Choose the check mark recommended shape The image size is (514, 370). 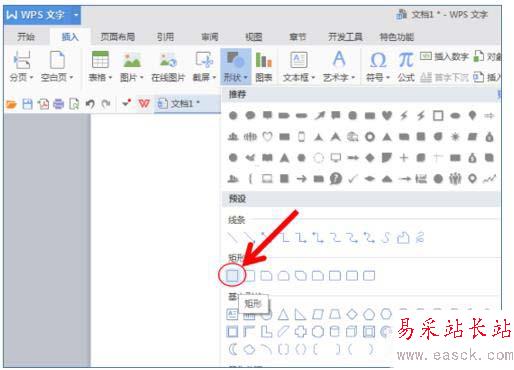pyautogui.click(x=353, y=179)
